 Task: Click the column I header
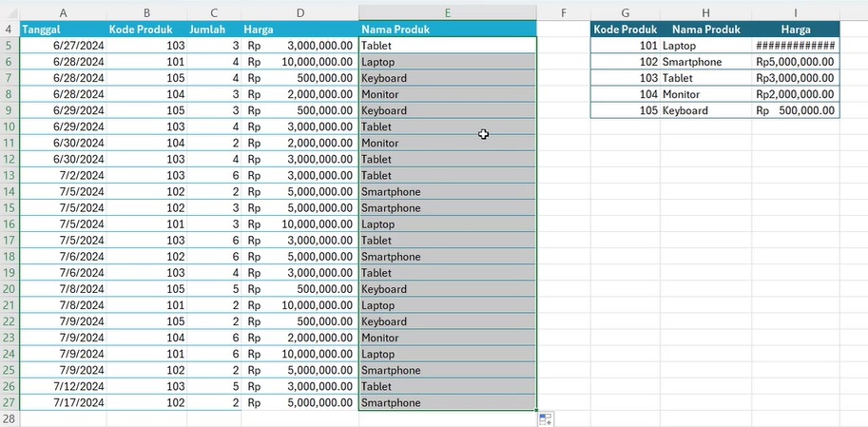[x=796, y=12]
